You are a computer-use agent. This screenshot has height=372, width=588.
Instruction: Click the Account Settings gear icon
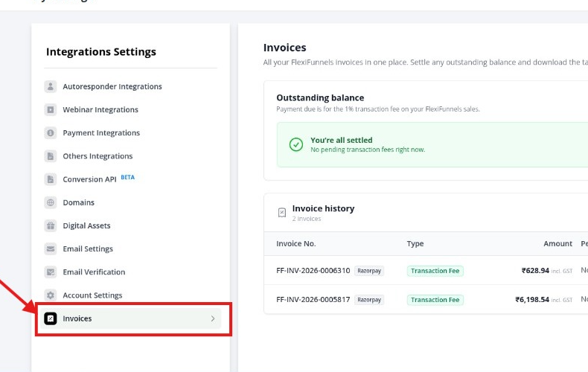(x=51, y=295)
